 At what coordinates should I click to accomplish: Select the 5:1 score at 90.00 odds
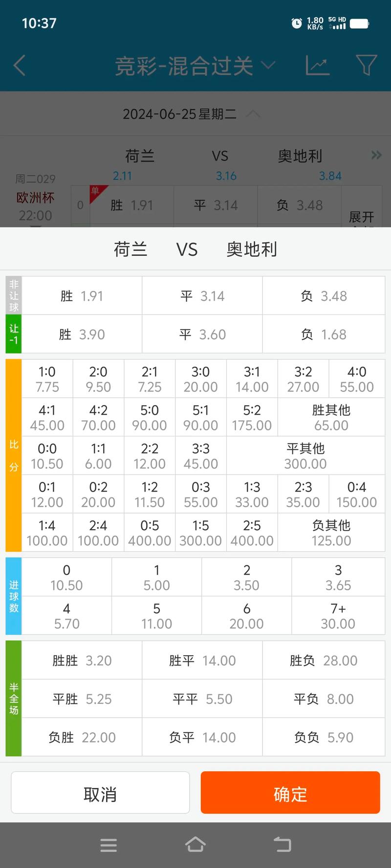click(200, 416)
